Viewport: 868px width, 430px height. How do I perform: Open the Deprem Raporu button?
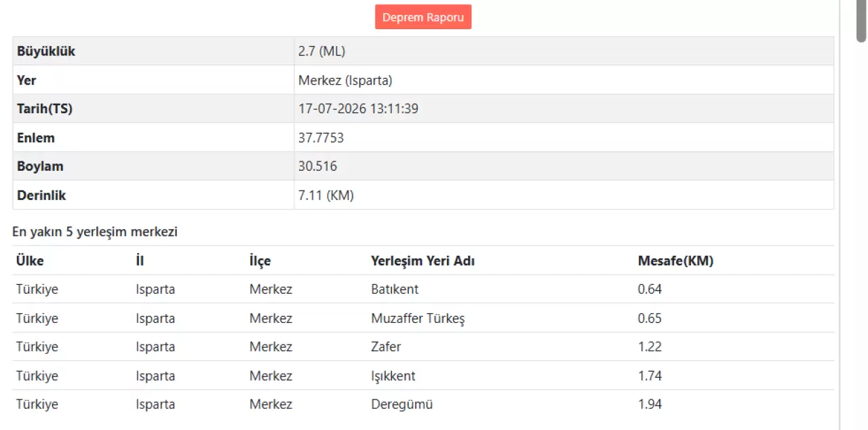coord(423,17)
